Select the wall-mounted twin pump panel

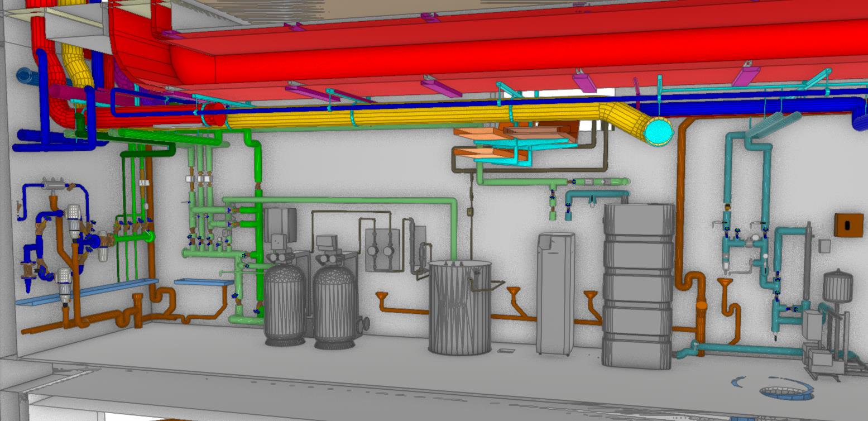point(382,250)
